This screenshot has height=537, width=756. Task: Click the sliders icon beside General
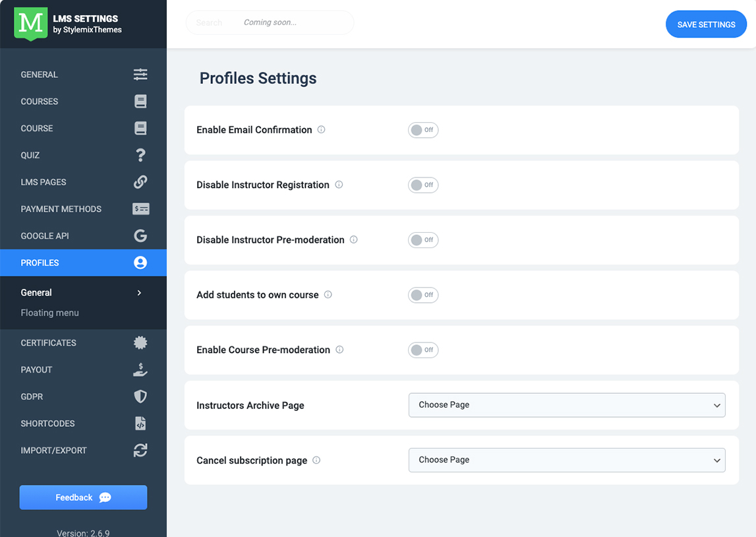[x=140, y=75]
